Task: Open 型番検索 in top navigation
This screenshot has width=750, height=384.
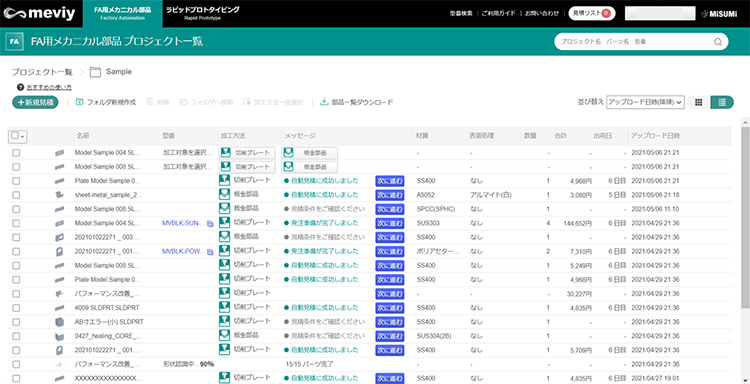Action: [461, 13]
